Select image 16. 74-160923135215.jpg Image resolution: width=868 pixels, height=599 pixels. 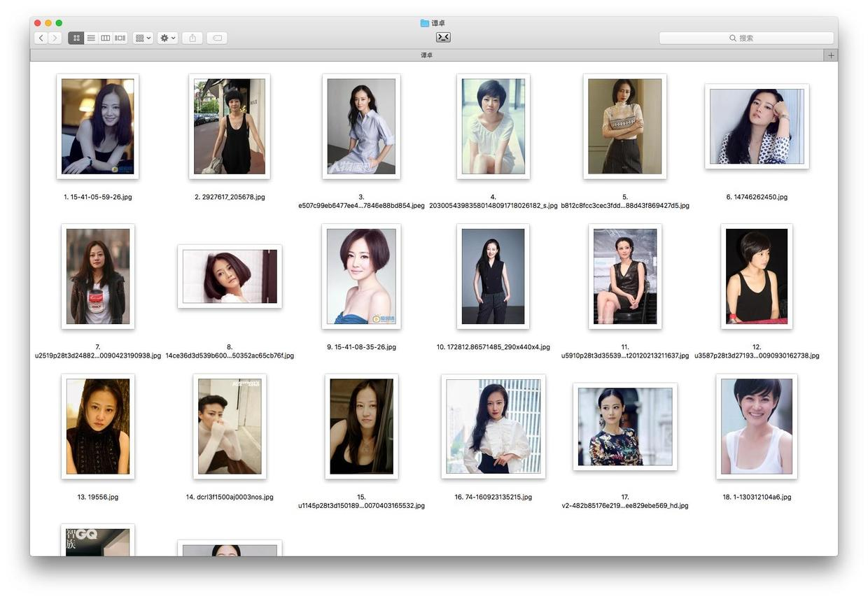pos(493,426)
